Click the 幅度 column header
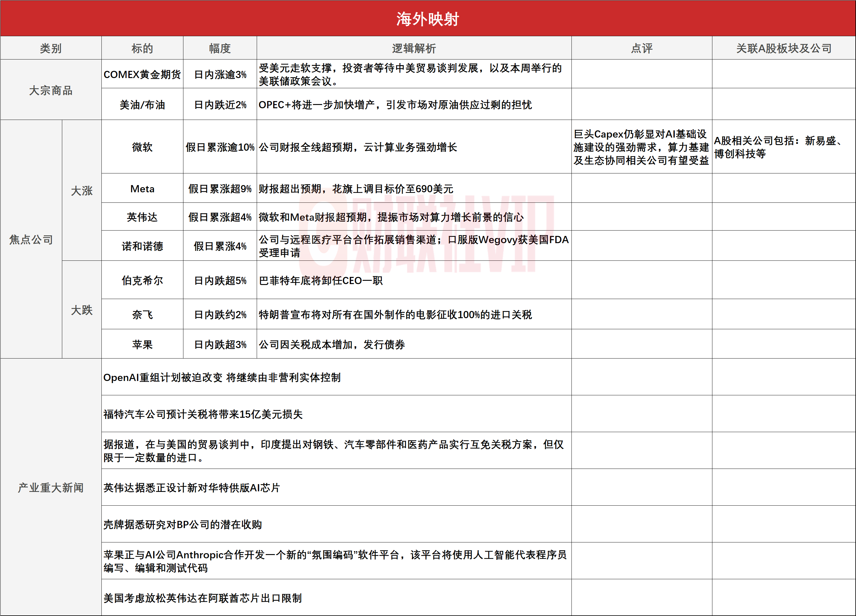 pyautogui.click(x=220, y=48)
